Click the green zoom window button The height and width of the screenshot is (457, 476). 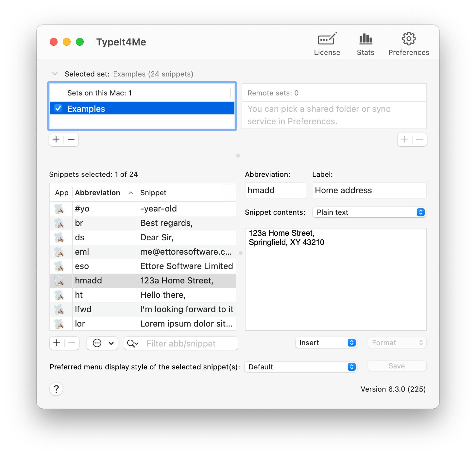click(80, 42)
